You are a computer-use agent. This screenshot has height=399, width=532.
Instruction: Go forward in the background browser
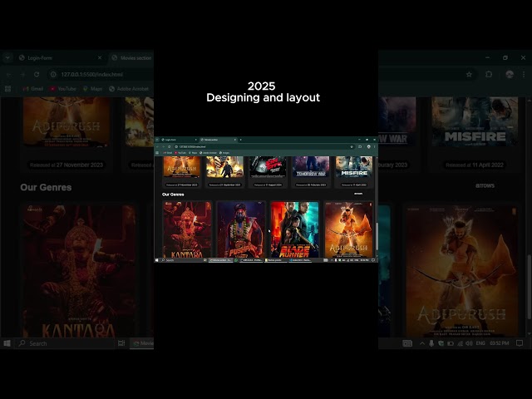coord(22,74)
